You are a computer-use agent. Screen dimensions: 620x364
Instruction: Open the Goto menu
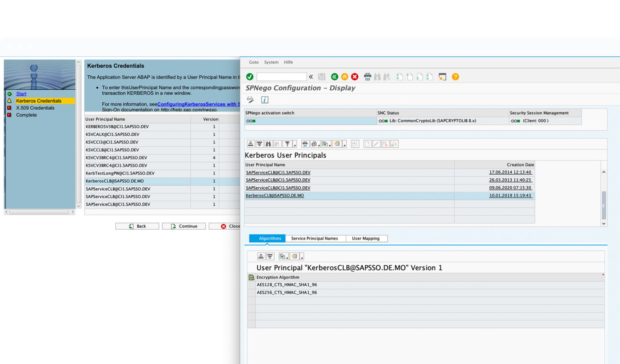254,62
